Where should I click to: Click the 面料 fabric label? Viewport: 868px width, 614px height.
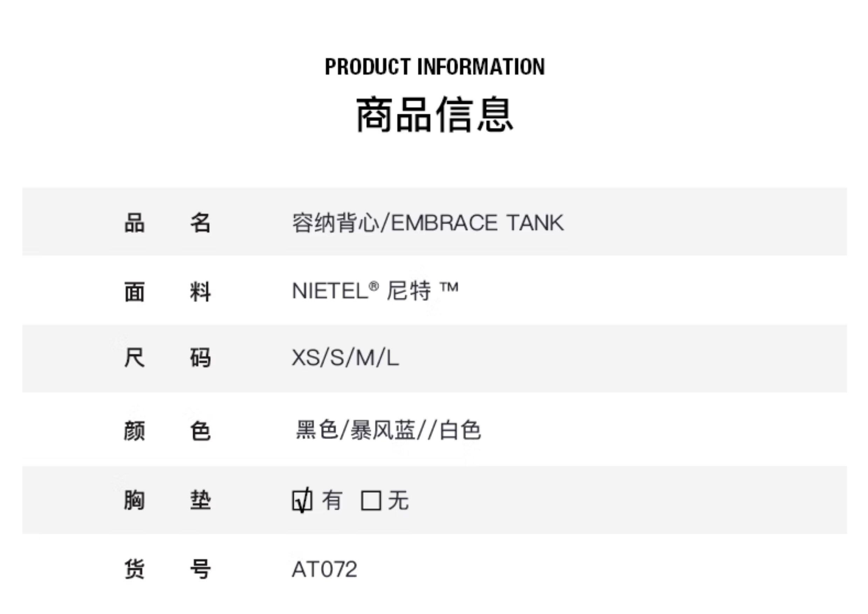[167, 292]
